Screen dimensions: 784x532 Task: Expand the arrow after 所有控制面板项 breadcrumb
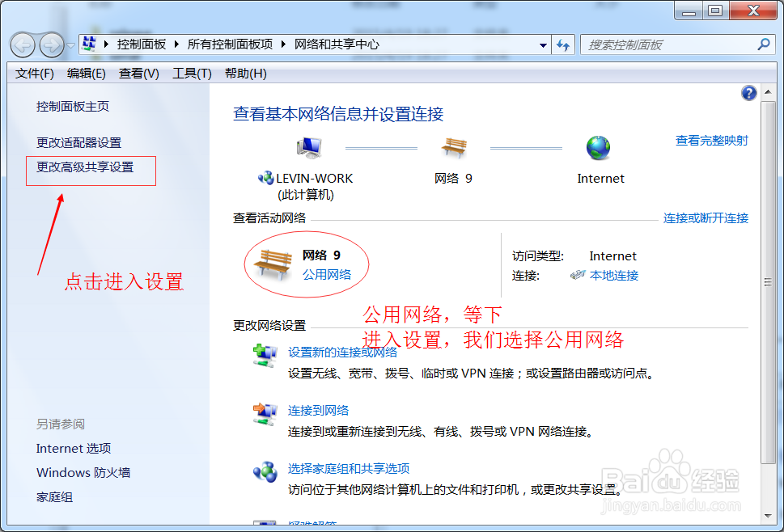pyautogui.click(x=283, y=44)
